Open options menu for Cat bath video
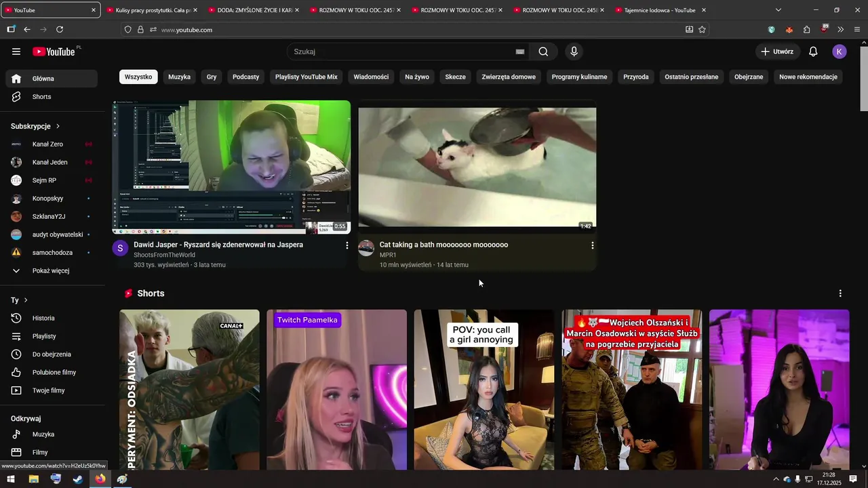 [593, 245]
